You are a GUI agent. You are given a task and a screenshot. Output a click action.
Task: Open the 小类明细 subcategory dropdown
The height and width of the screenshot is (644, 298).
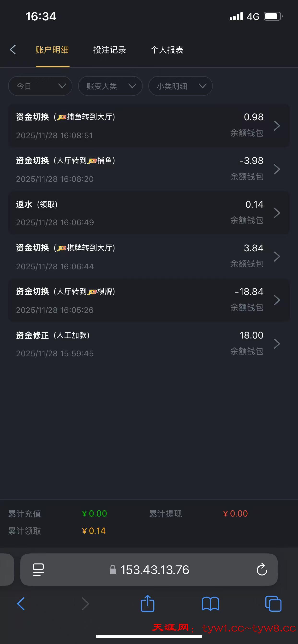180,86
